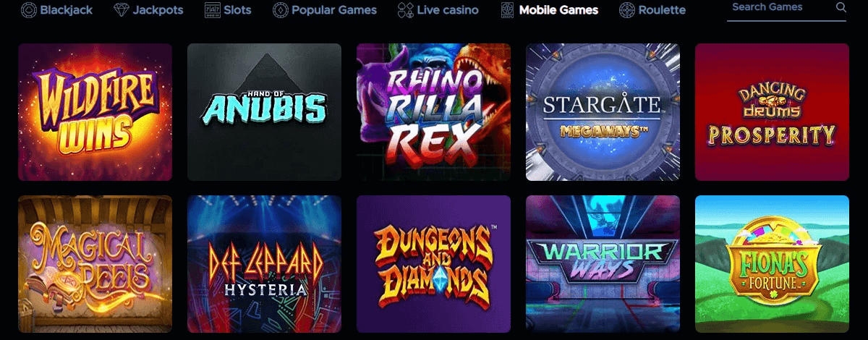Screen dimensions: 868x340
Task: Open the Wildfire Wins game
Action: (95, 112)
